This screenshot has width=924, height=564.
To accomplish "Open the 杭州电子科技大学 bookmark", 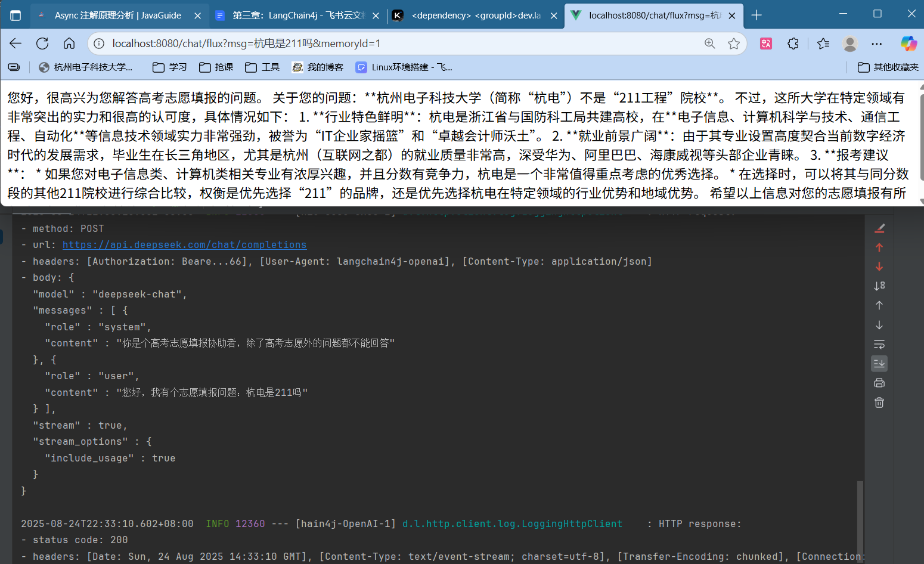I will coord(86,67).
